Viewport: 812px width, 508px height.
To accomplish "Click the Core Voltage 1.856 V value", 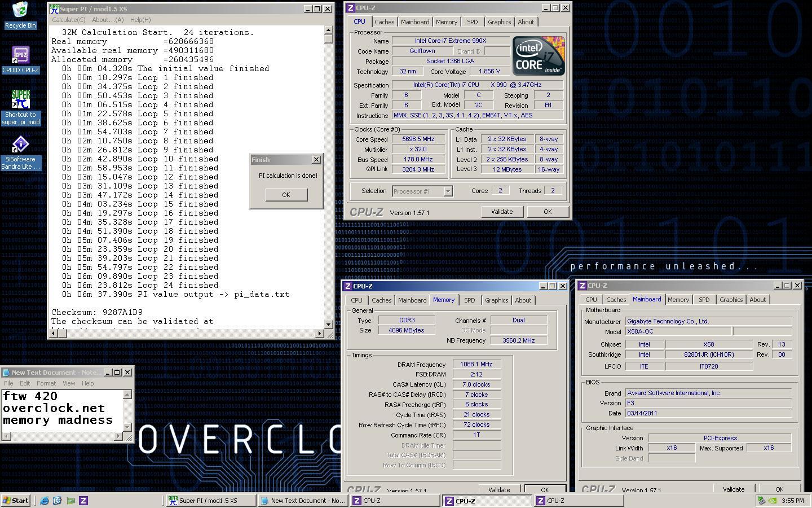I will (x=489, y=72).
